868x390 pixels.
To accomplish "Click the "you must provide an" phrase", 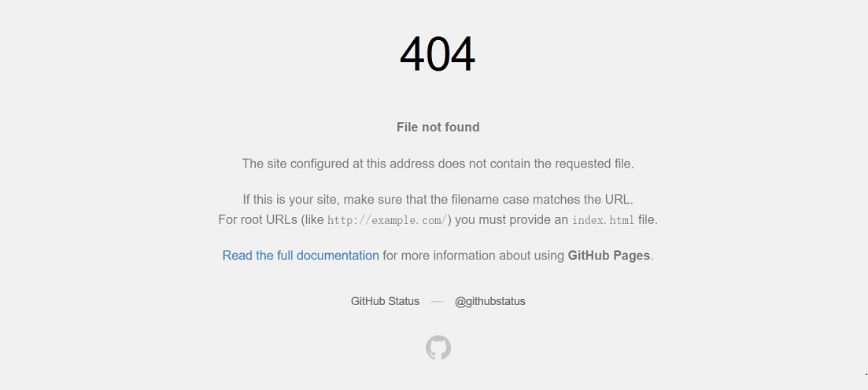I will [512, 220].
